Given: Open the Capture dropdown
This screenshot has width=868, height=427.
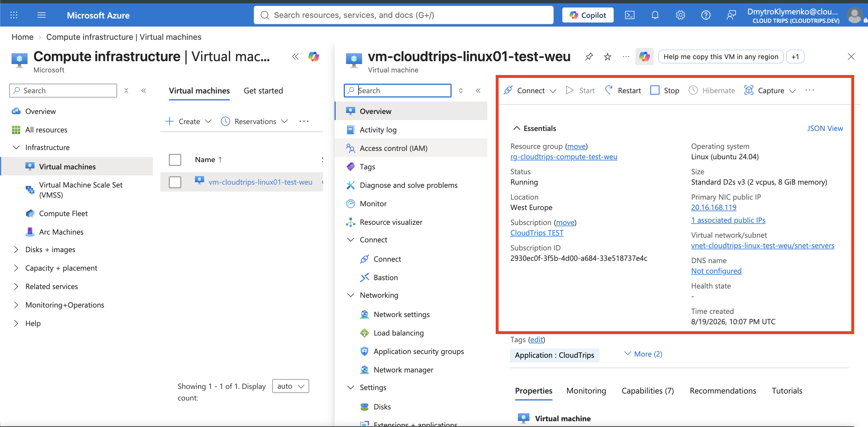Looking at the screenshot, I should 770,91.
